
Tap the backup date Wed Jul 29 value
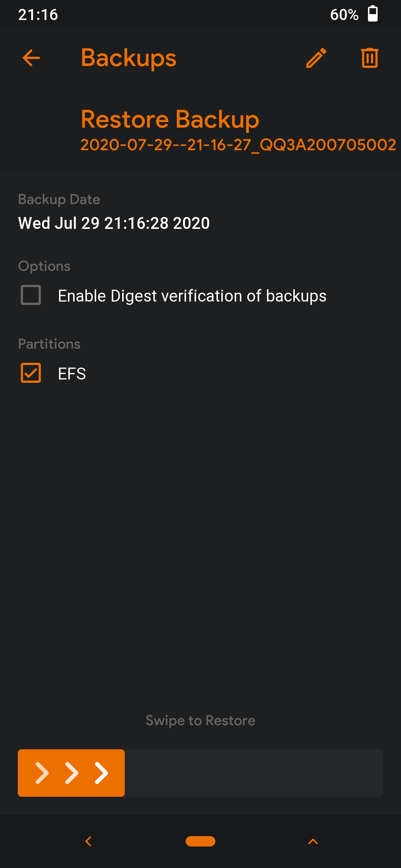pyautogui.click(x=114, y=223)
